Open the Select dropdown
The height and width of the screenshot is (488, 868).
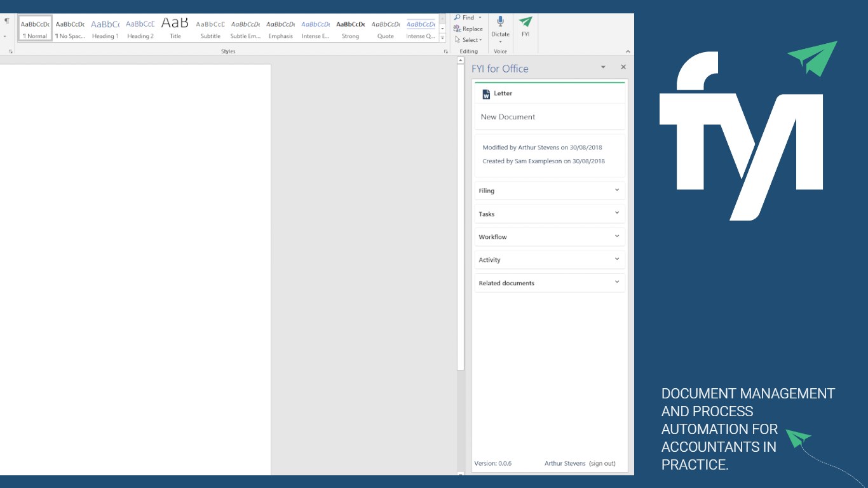coord(468,39)
